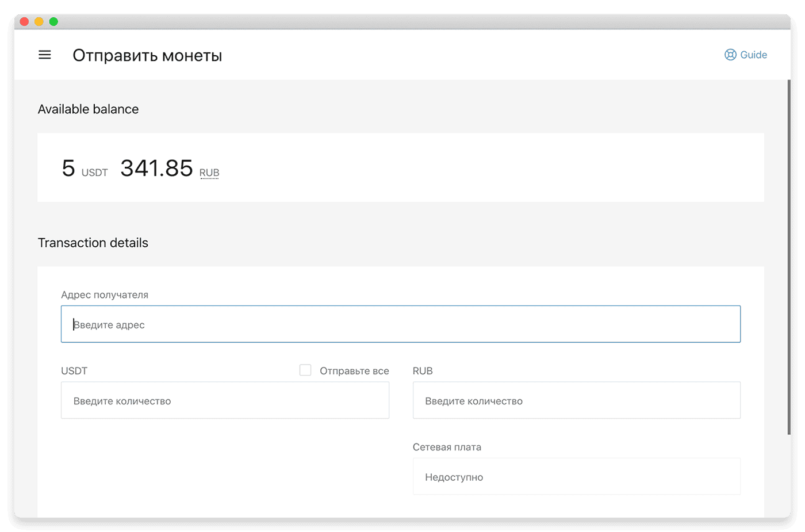This screenshot has height=532, width=805.
Task: Click the 'Сетевая плата' label
Action: point(447,447)
